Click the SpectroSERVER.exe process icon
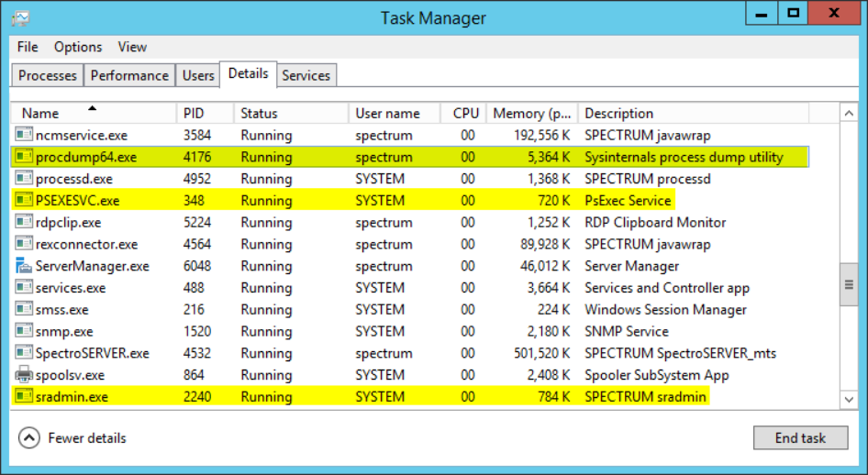 [x=24, y=353]
